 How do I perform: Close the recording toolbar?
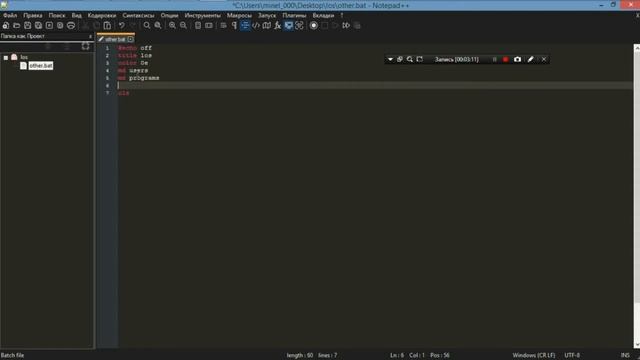pyautogui.click(x=544, y=60)
